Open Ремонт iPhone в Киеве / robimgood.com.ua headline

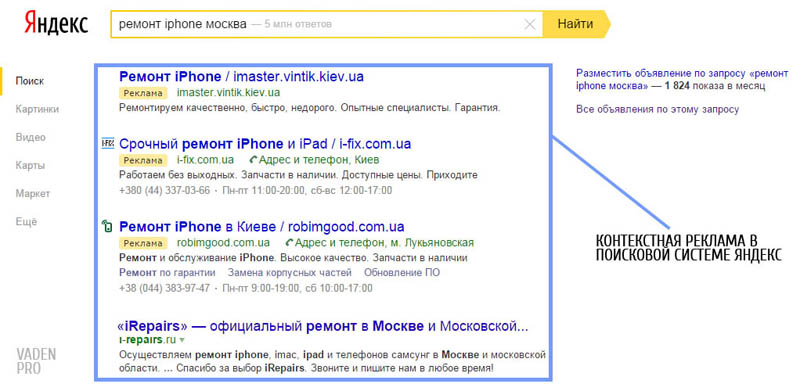click(262, 226)
